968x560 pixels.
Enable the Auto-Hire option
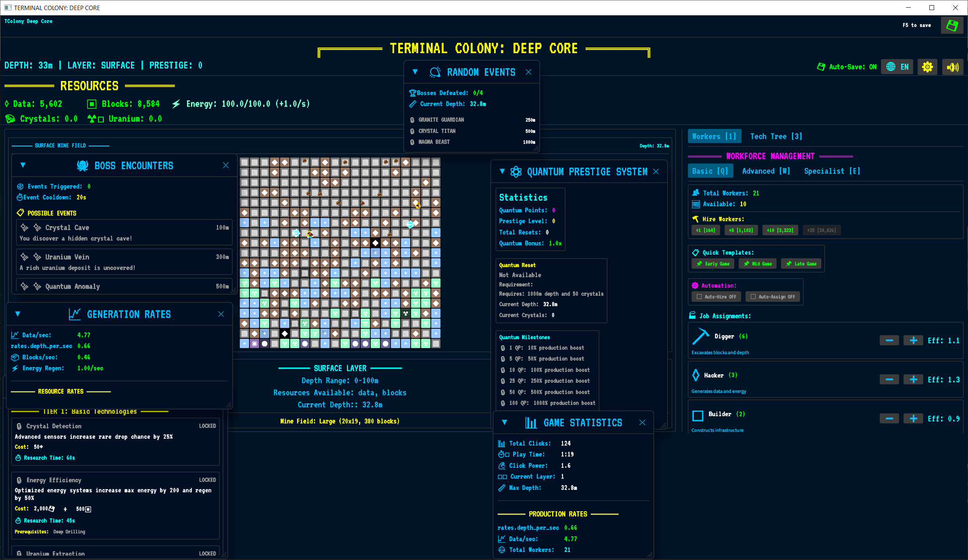tap(716, 297)
